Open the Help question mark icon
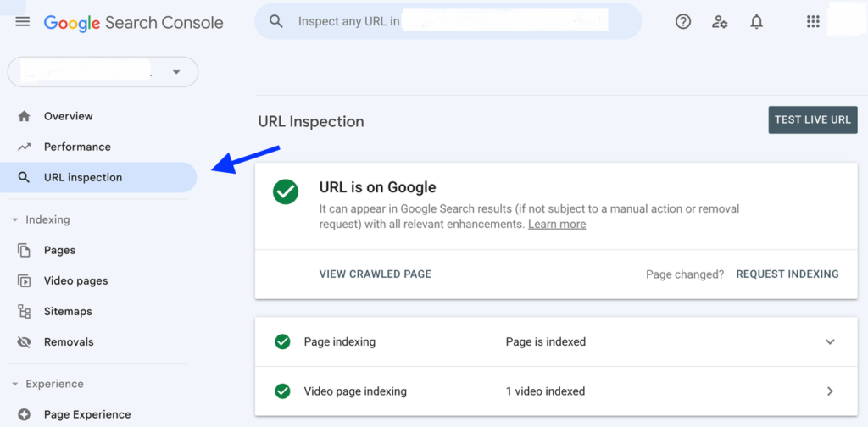The width and height of the screenshot is (868, 427). coord(683,21)
